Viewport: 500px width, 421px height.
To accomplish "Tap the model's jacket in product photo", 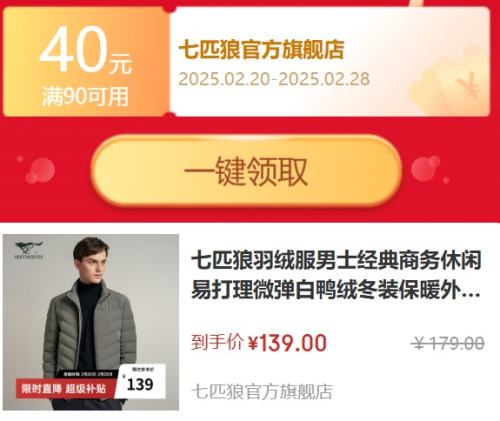I will pos(90,328).
